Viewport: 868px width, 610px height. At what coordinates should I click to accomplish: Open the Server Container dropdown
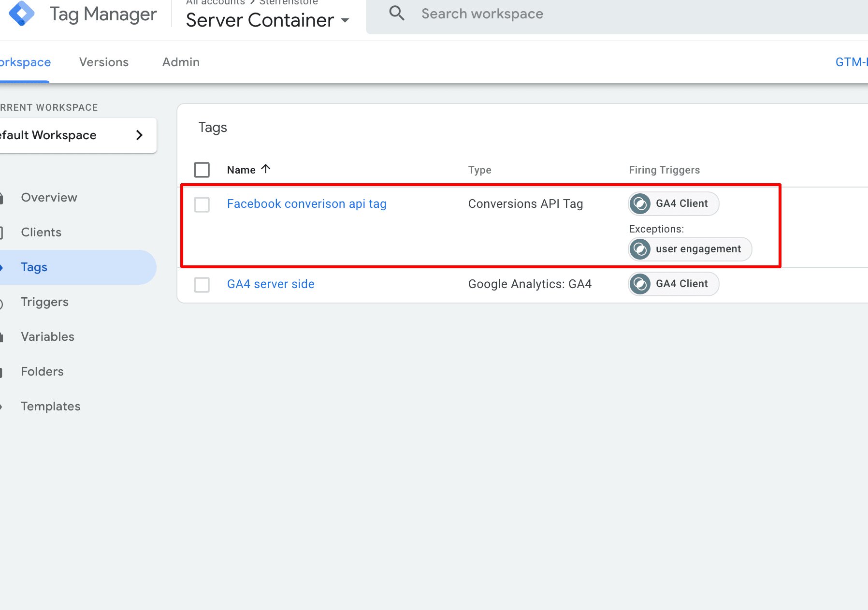click(345, 21)
